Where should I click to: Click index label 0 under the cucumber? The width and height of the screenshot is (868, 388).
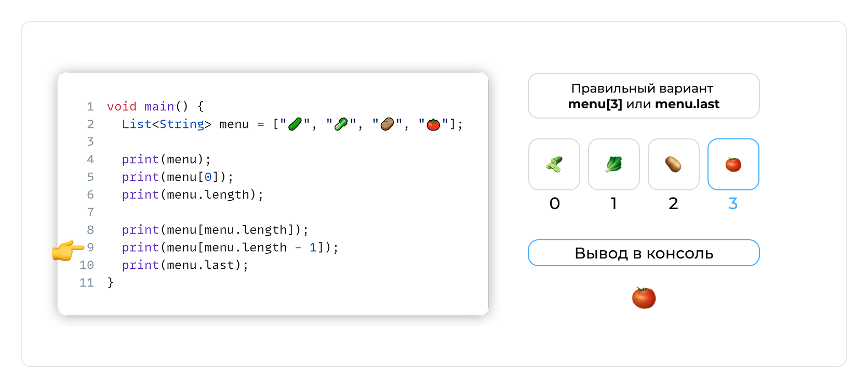coord(554,203)
